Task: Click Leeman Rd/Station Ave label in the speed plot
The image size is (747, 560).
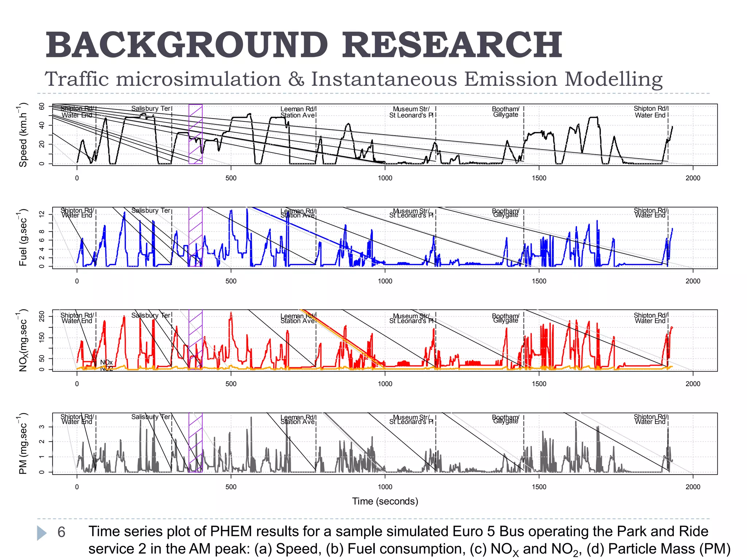Action: click(298, 112)
